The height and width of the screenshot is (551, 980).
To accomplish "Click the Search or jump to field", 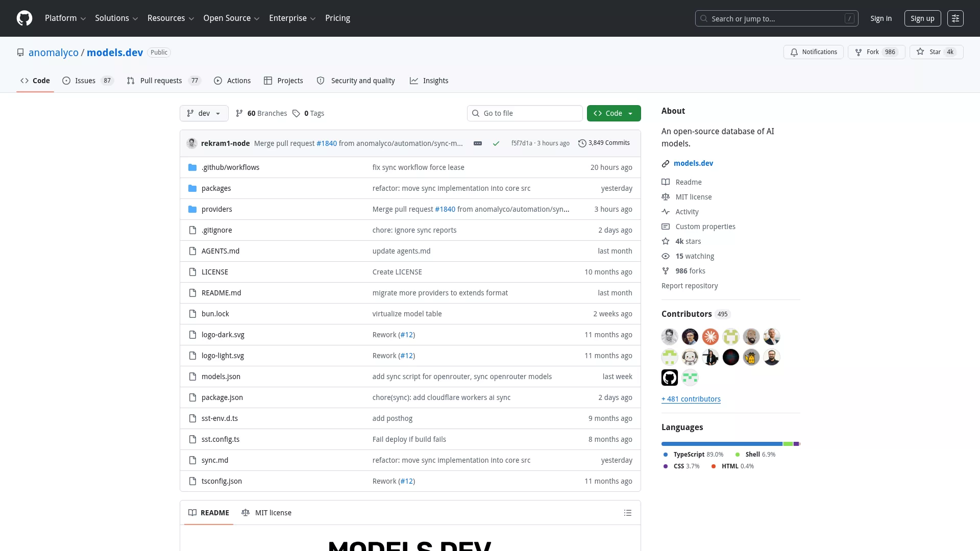I will point(776,18).
